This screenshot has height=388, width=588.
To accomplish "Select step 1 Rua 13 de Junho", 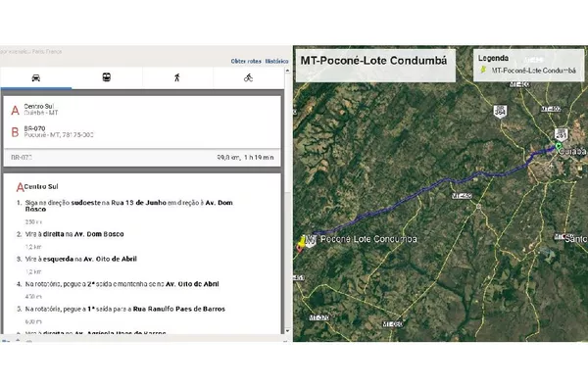I will point(128,206).
